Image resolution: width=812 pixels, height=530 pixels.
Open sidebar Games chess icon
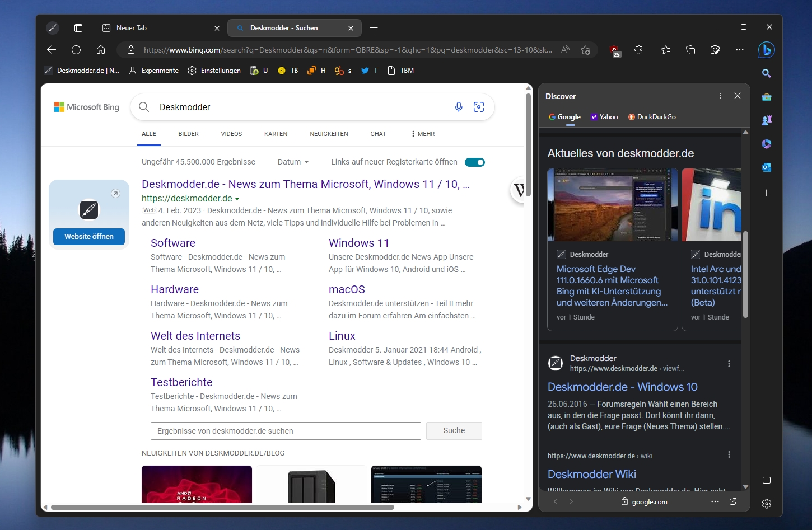(767, 120)
